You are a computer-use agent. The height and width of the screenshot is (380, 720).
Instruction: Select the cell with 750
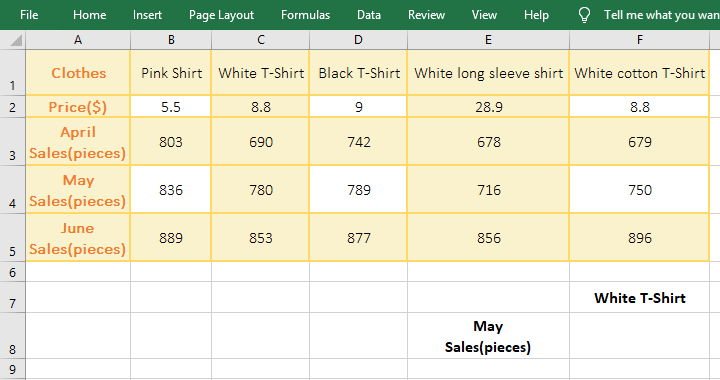tap(639, 190)
